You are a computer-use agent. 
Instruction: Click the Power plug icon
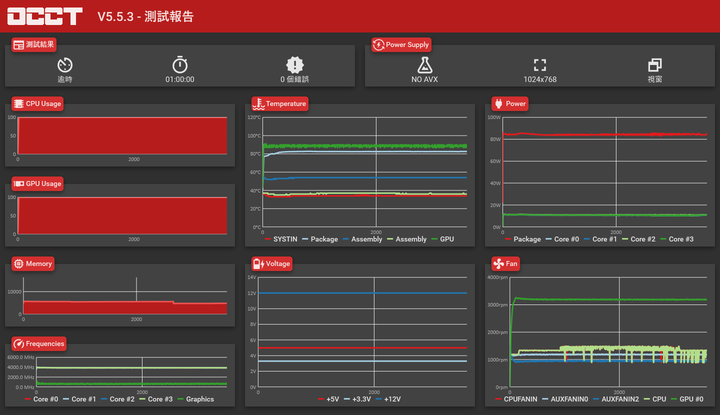click(x=499, y=104)
